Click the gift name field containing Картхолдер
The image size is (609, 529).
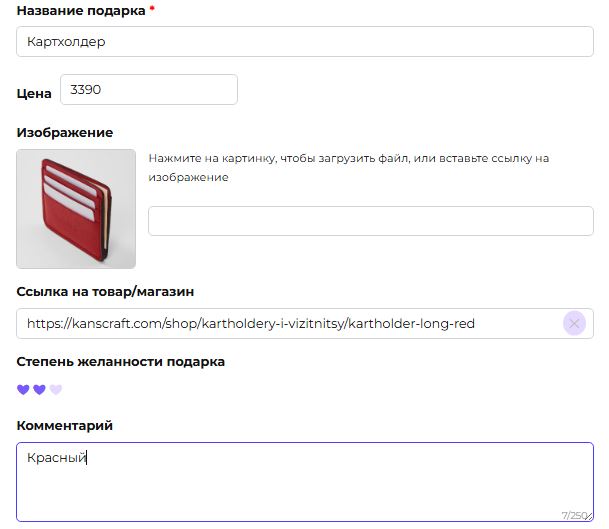point(304,42)
